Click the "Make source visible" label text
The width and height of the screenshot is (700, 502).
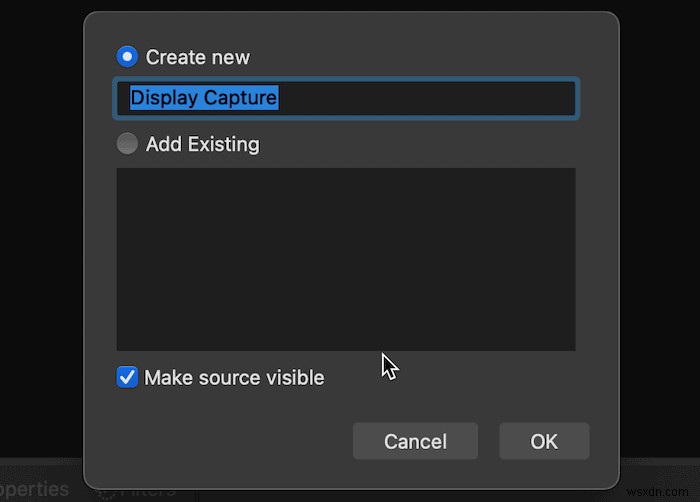(234, 377)
